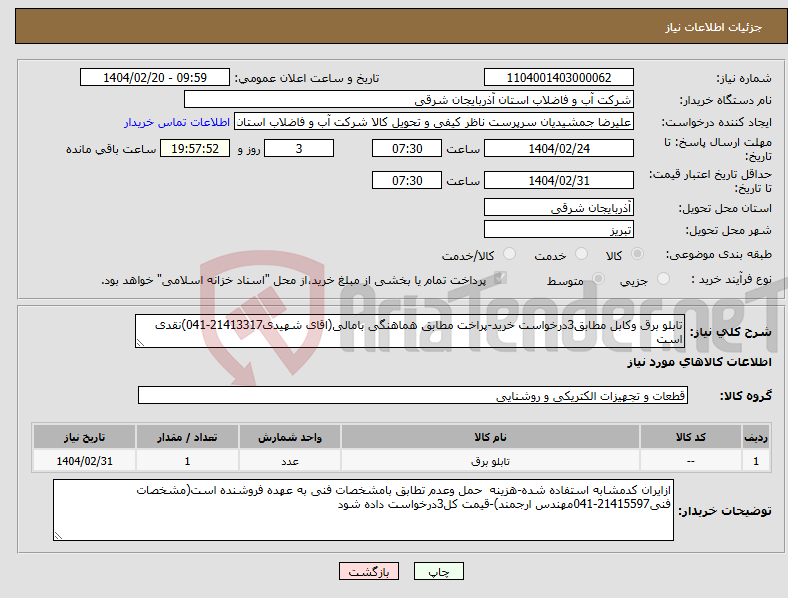The height and width of the screenshot is (598, 788).
Task: Click the اطلاعات کالاهای مورد نیاز heading
Action: (x=699, y=362)
